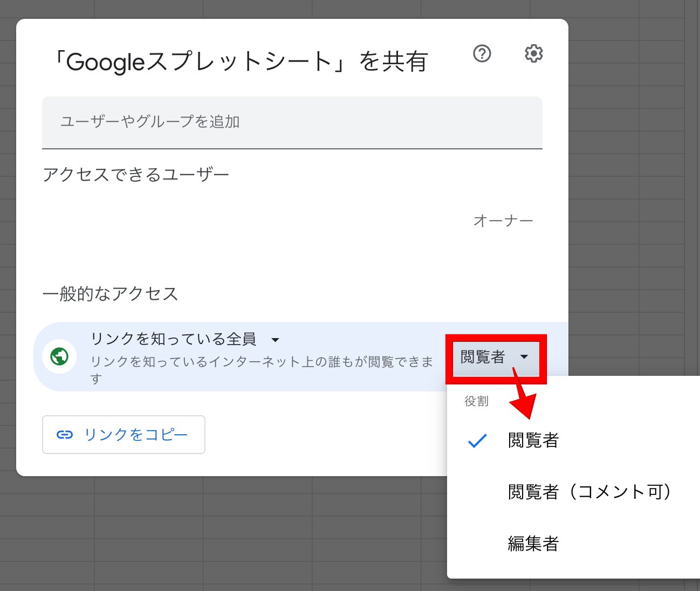The width and height of the screenshot is (700, 591).
Task: Click the オーナー label text
Action: [x=503, y=221]
